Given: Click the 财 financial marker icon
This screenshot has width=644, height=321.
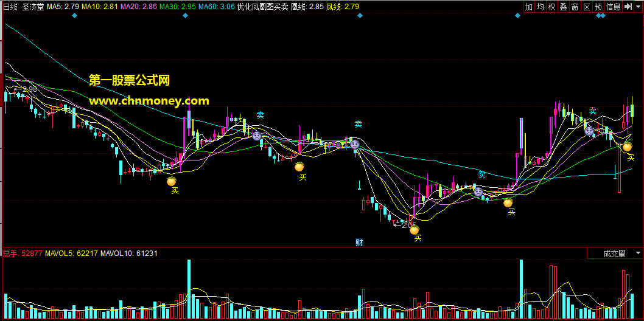Looking at the screenshot, I should coord(359,243).
